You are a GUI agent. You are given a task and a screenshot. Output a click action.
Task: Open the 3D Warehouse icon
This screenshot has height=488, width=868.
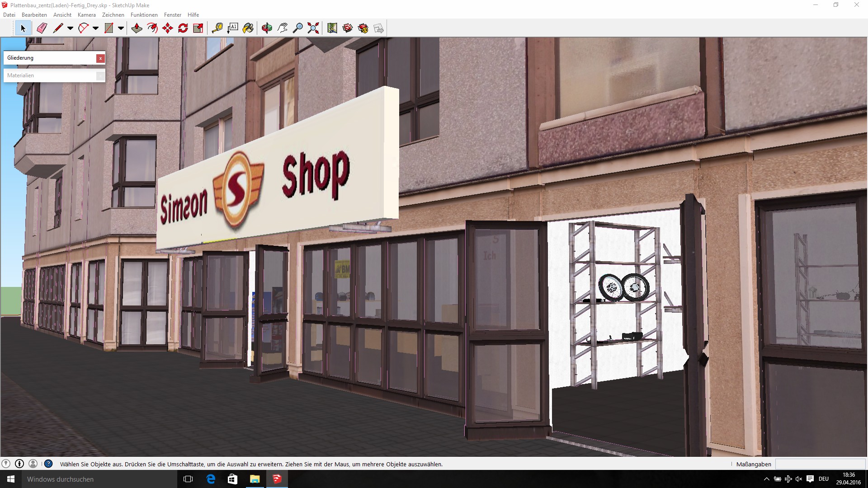point(348,28)
